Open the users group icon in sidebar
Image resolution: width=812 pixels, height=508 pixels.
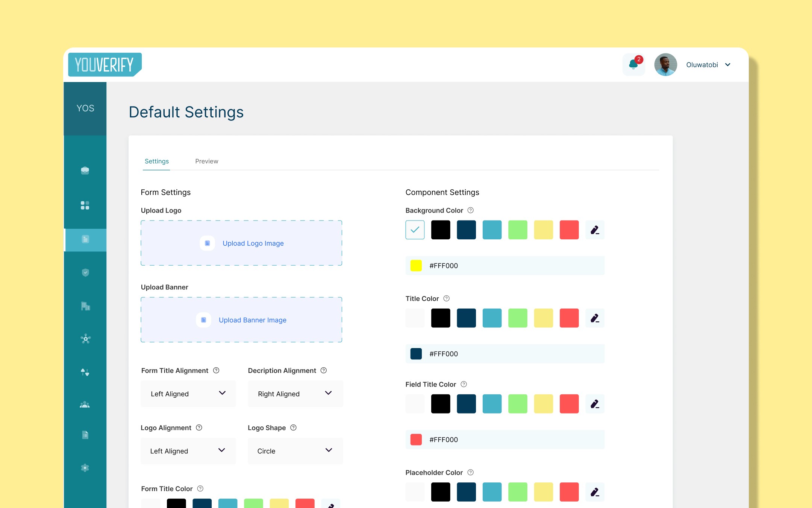pyautogui.click(x=85, y=405)
